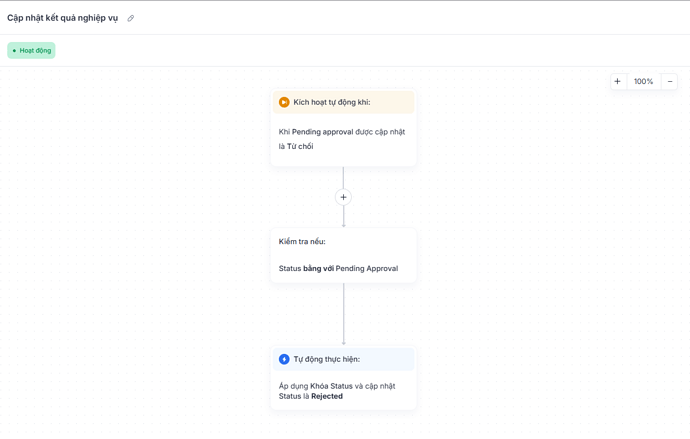Open the Kiểm tra nếu condition card

pyautogui.click(x=343, y=255)
